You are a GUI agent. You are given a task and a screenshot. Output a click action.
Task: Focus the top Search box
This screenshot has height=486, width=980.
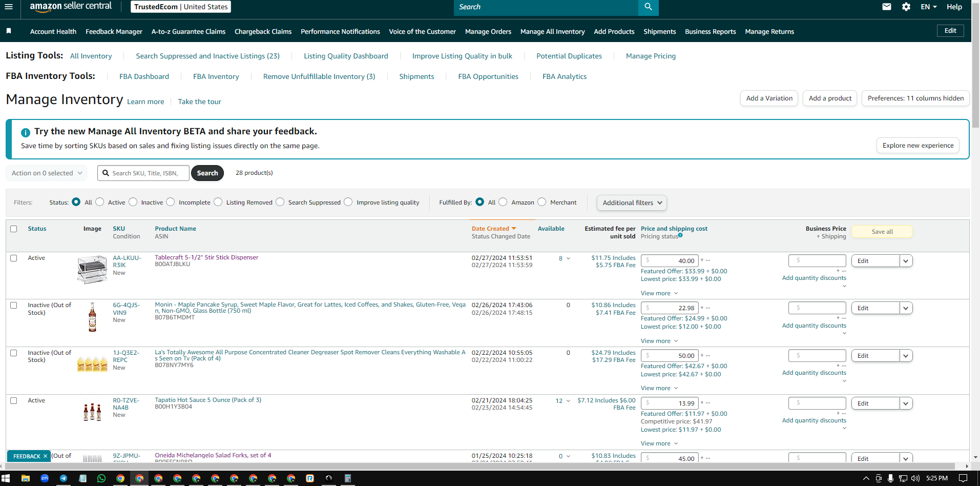point(546,7)
